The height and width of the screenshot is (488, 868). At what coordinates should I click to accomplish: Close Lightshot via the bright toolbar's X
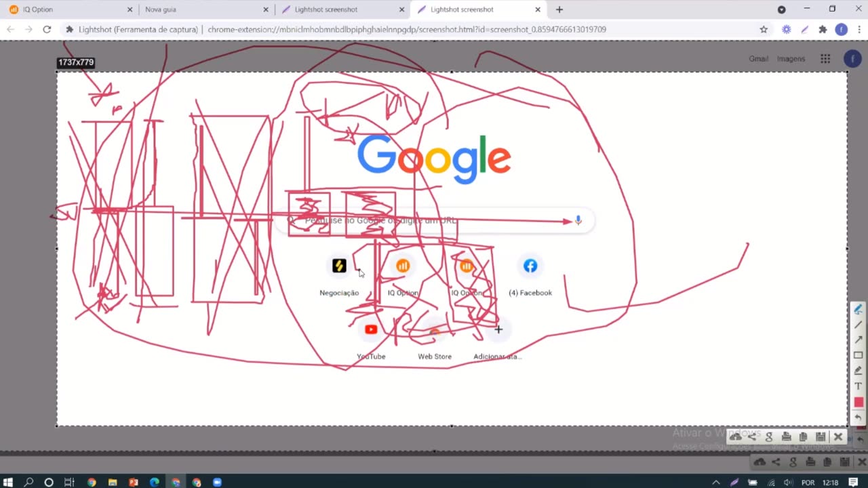pos(838,437)
